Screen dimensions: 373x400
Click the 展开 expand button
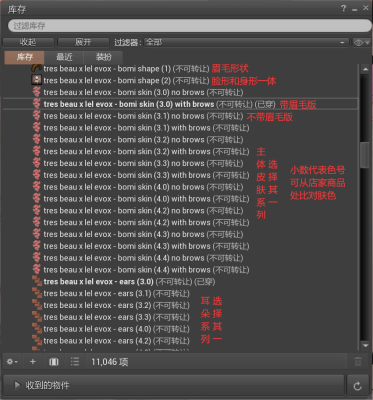pyautogui.click(x=83, y=42)
